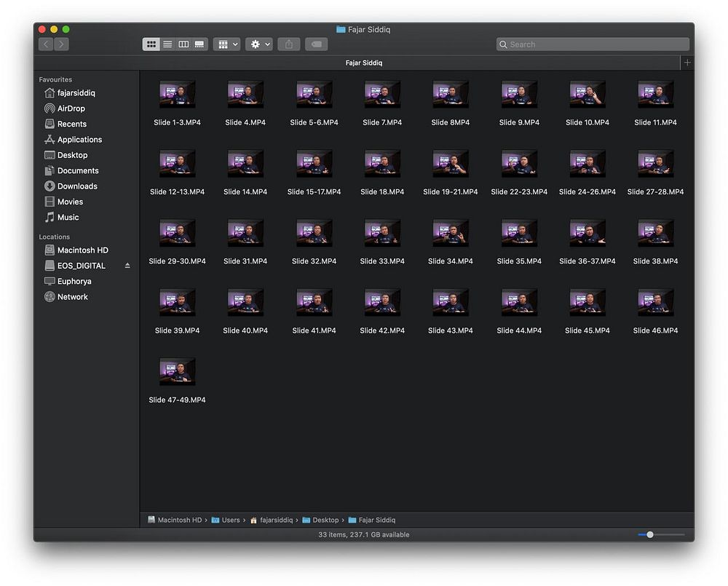Go forward with the forward arrow
This screenshot has height=586, width=728.
61,44
